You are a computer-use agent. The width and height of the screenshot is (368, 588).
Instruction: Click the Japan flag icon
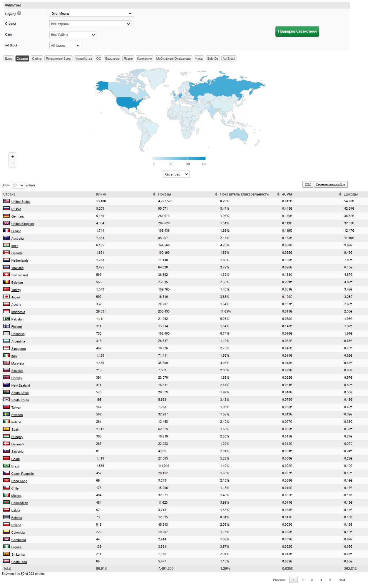(6, 297)
